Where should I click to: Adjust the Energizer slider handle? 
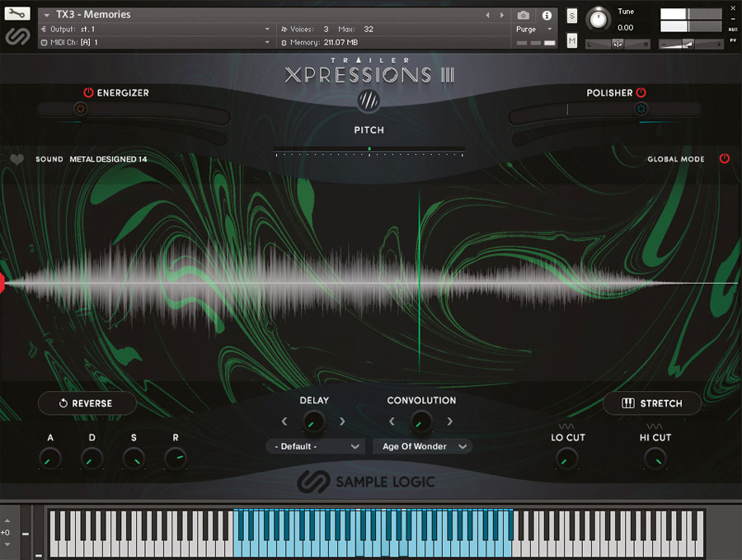coord(81,109)
